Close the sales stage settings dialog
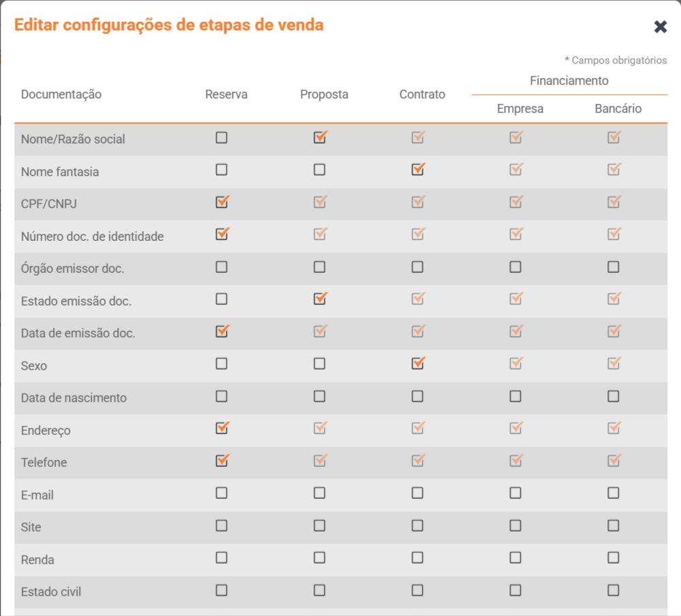 [660, 27]
